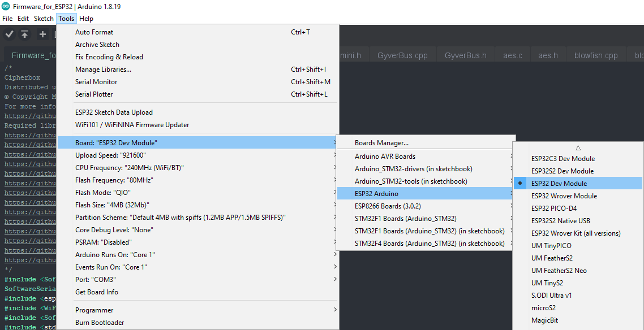Select UM TinyPICO board
Viewport: 644px width, 330px height.
pyautogui.click(x=578, y=246)
